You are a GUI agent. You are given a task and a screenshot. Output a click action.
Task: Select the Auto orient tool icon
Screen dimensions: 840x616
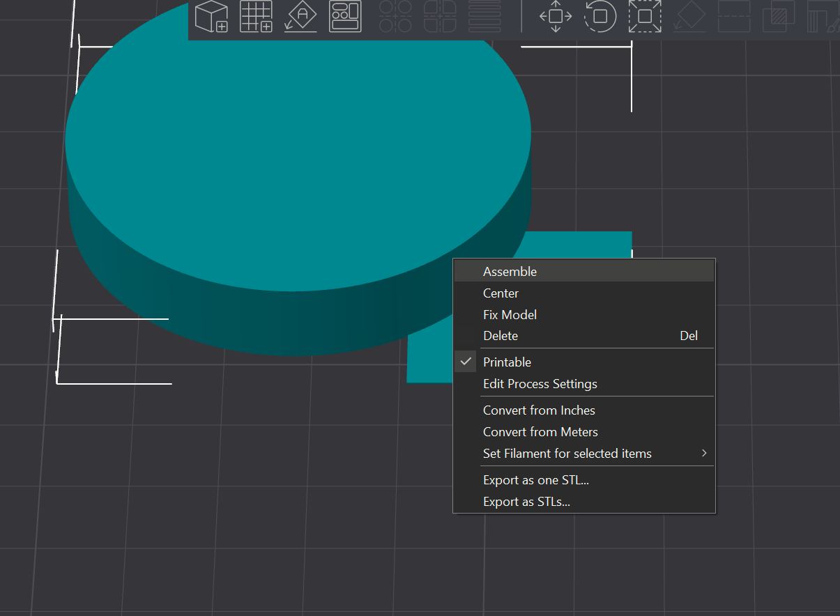[301, 16]
